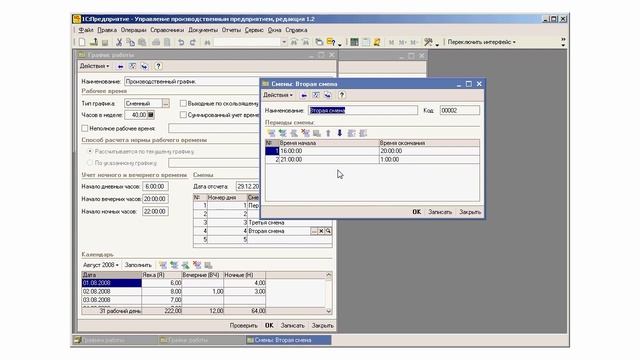Move row down in Периоды смены toolbar

340,133
